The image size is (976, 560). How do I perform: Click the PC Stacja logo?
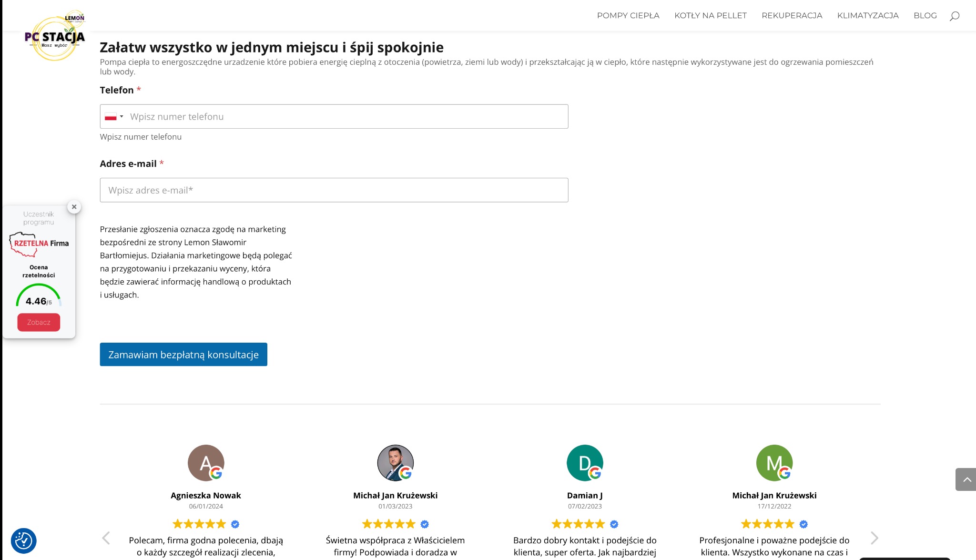click(x=55, y=36)
